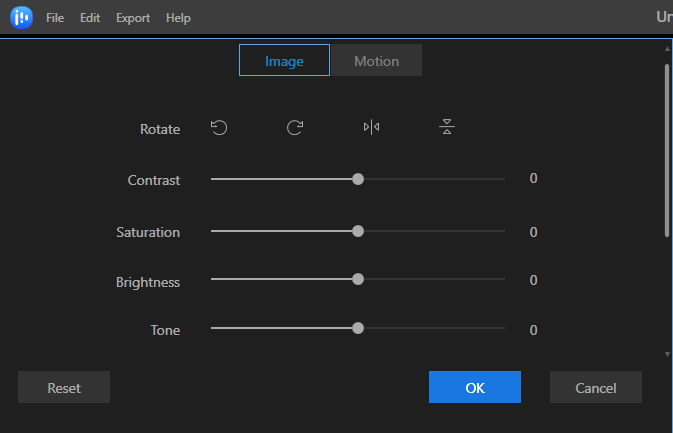673x433 pixels.
Task: Click the Brightness slider handle
Action: 358,279
